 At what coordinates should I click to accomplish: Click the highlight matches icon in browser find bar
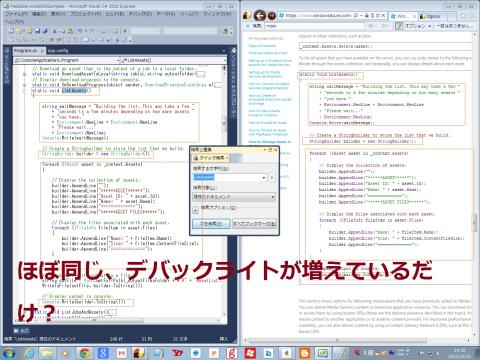399,26
